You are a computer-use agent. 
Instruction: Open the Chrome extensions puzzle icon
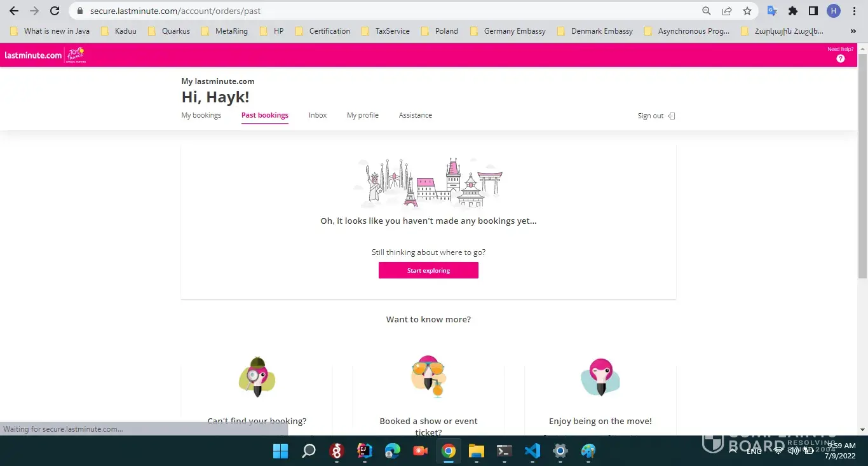click(792, 11)
